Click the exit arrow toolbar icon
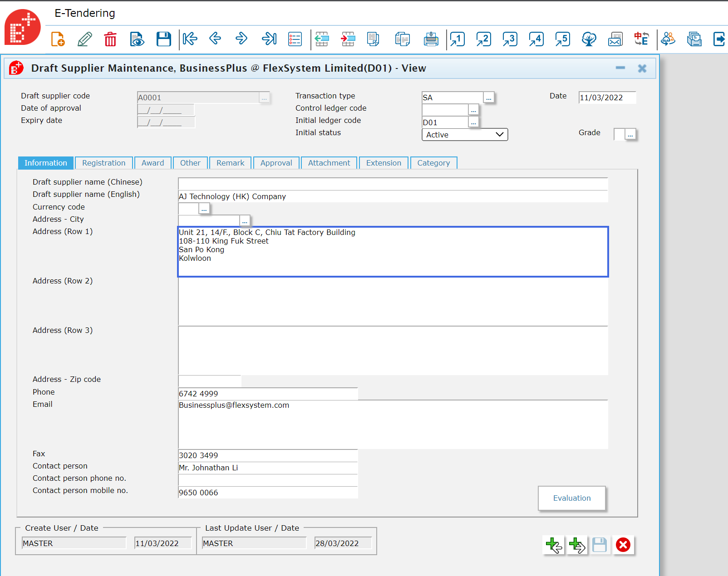This screenshot has width=728, height=576. coord(720,39)
